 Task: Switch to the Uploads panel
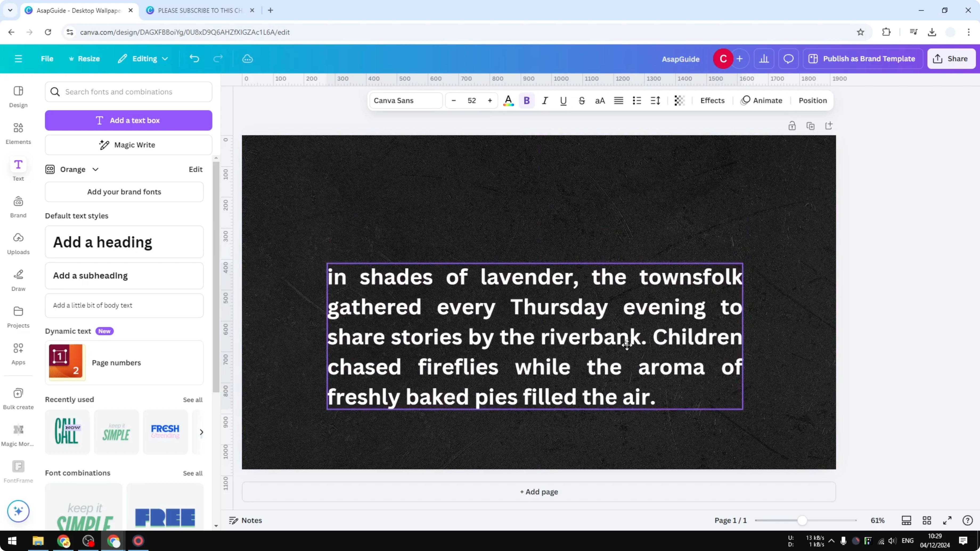coord(18,243)
